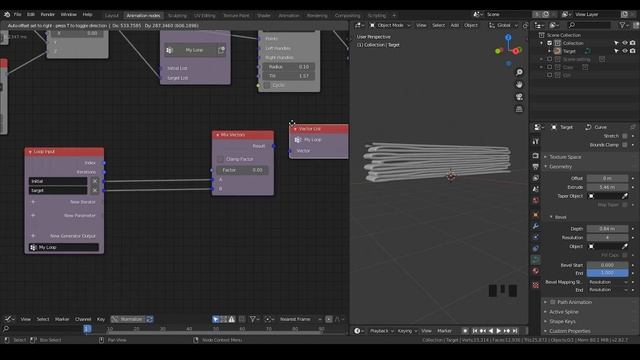Open the File menu
640x360 pixels.
18,14
